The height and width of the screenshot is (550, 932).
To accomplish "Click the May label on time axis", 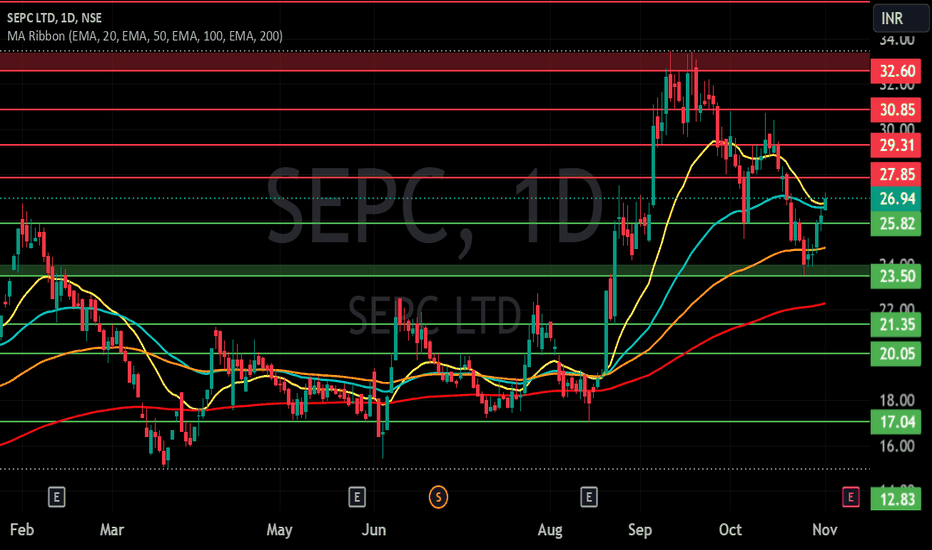I will (279, 530).
